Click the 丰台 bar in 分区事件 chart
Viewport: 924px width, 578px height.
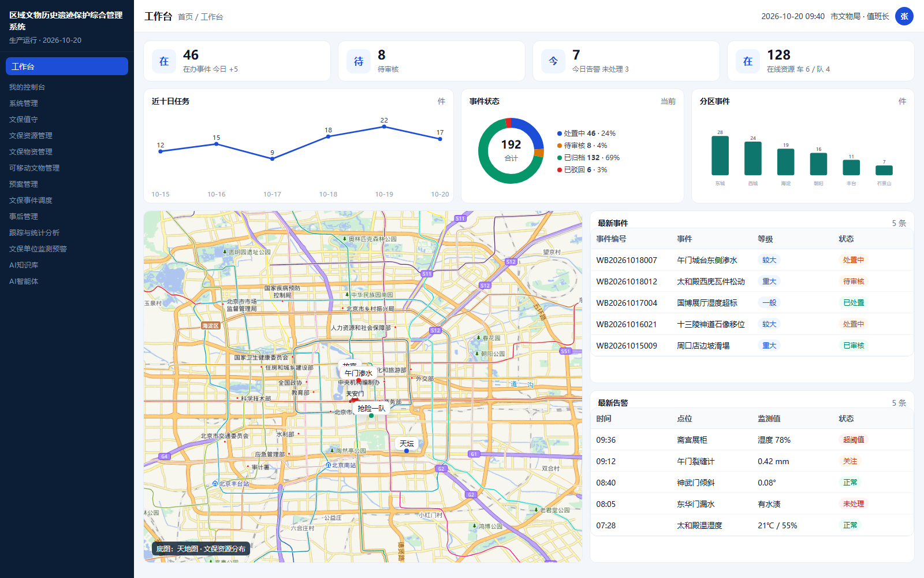tap(851, 168)
